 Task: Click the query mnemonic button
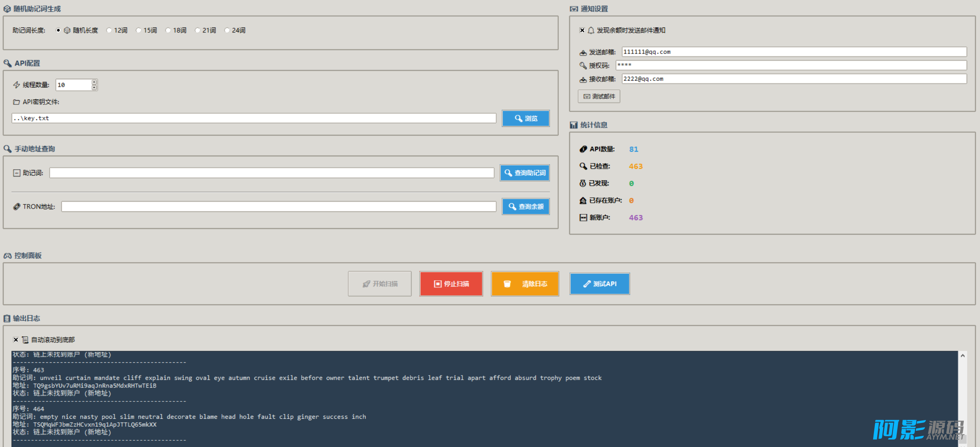point(525,173)
